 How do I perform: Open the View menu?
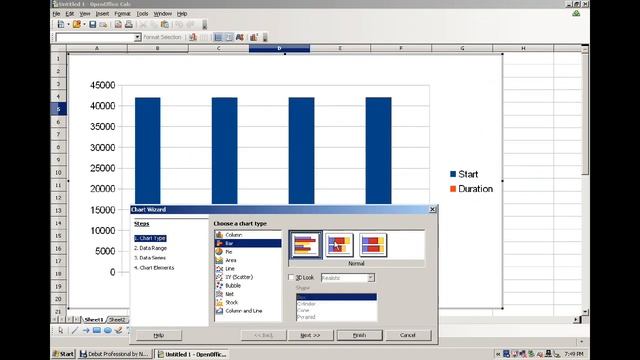pos(85,14)
